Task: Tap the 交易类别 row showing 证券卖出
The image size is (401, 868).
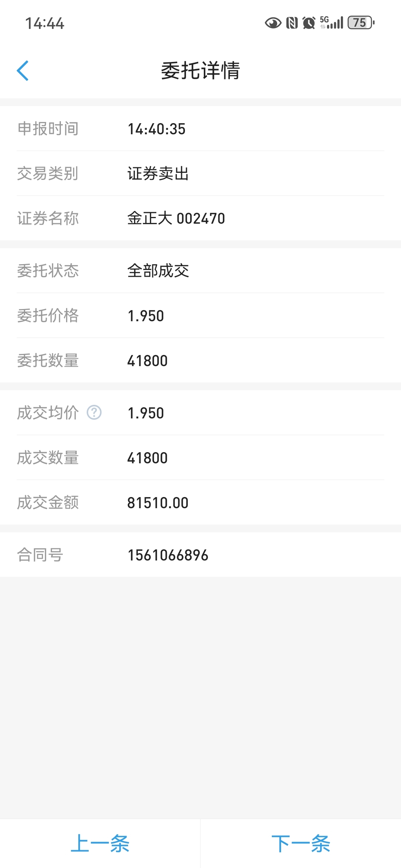Action: 200,174
